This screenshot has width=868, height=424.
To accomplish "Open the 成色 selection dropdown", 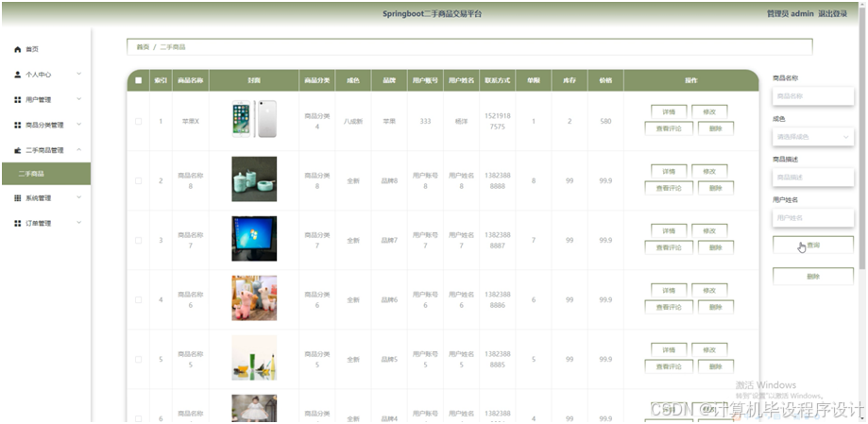I will pos(812,137).
